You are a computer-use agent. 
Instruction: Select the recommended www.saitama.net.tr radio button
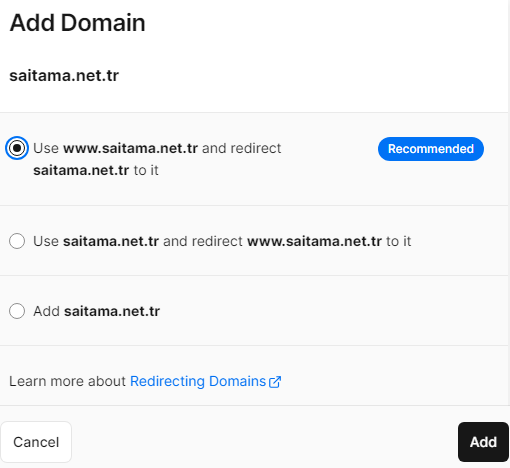[17, 148]
